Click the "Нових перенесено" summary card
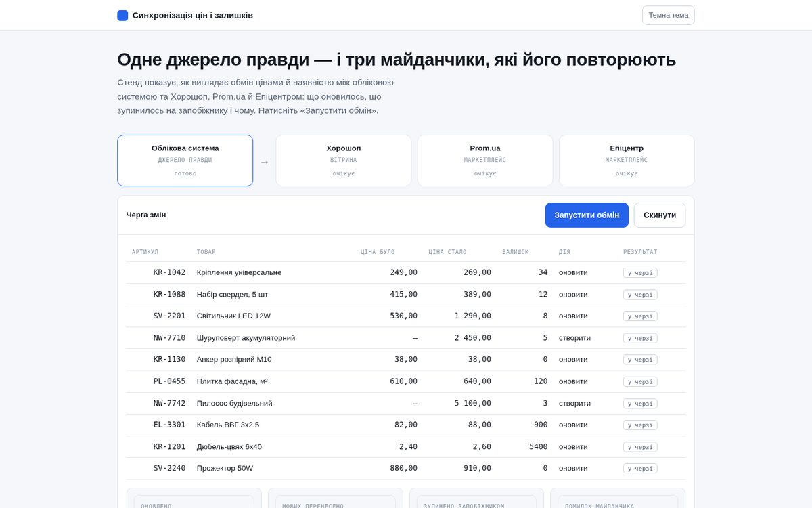 (x=335, y=499)
